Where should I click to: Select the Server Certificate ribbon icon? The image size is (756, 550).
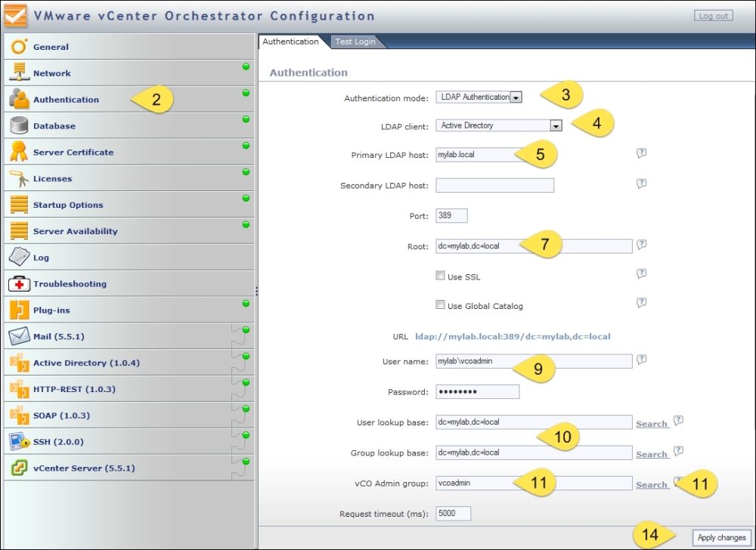20,152
